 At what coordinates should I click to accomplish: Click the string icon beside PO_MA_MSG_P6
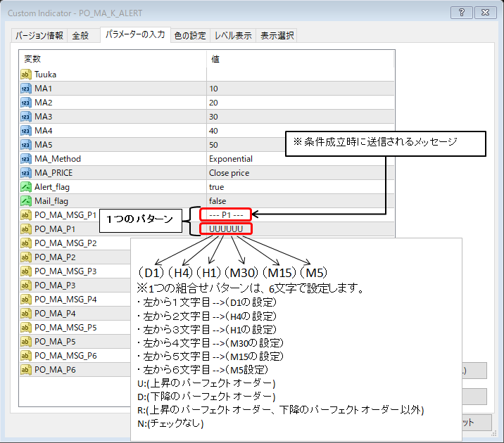coord(26,356)
